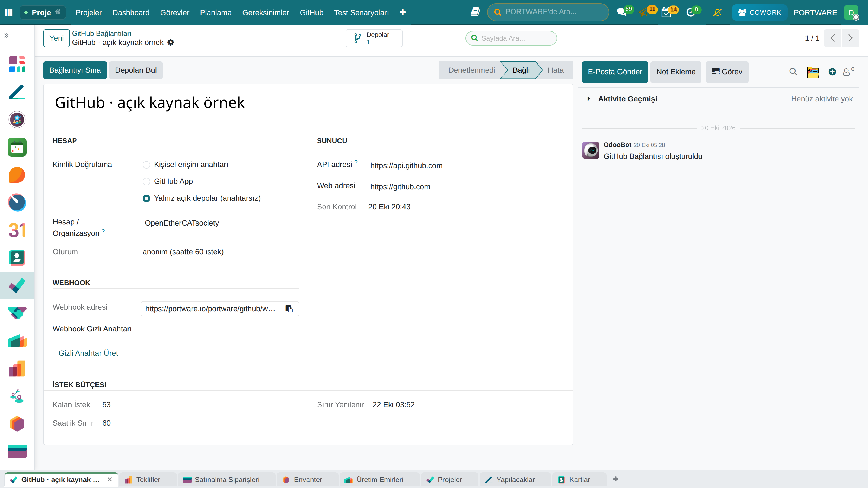
Task: Open the contacts app in the sidebar
Action: (17, 258)
